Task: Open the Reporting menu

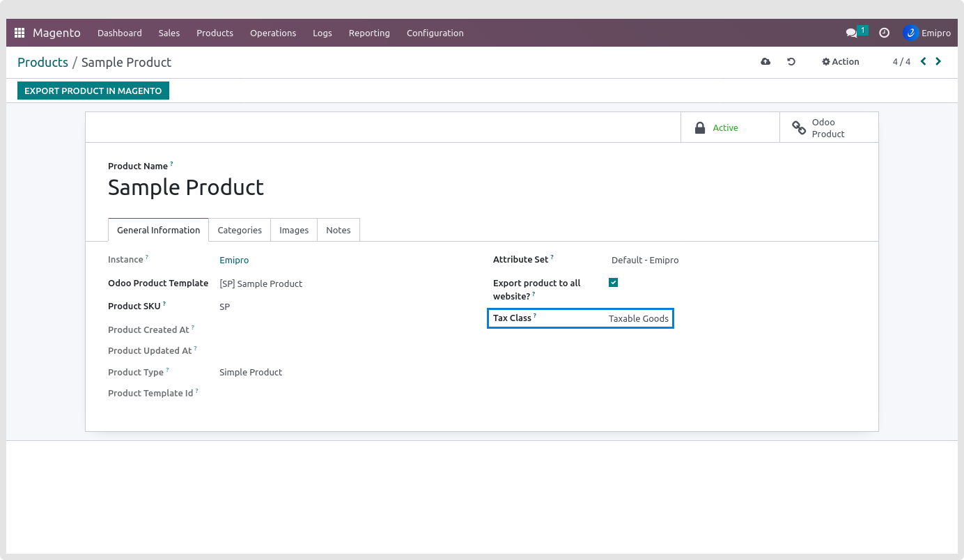Action: 369,33
